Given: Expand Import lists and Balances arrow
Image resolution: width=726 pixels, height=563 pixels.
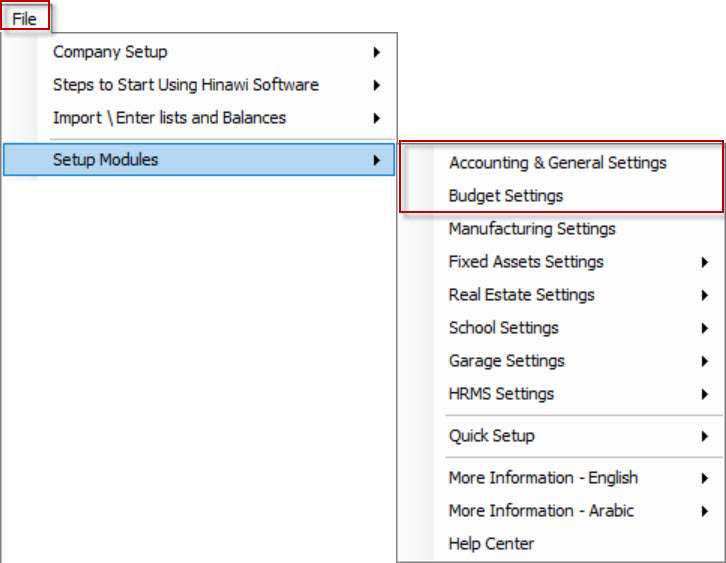Looking at the screenshot, I should tap(377, 119).
